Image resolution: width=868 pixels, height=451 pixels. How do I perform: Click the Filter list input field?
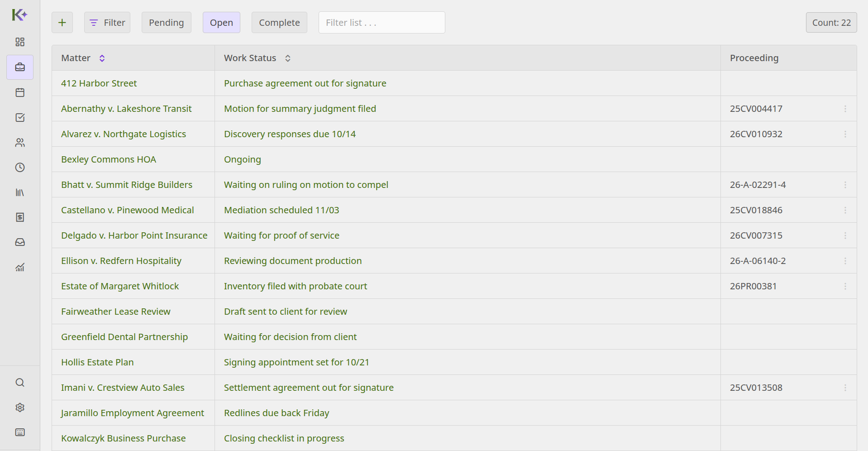(x=382, y=23)
